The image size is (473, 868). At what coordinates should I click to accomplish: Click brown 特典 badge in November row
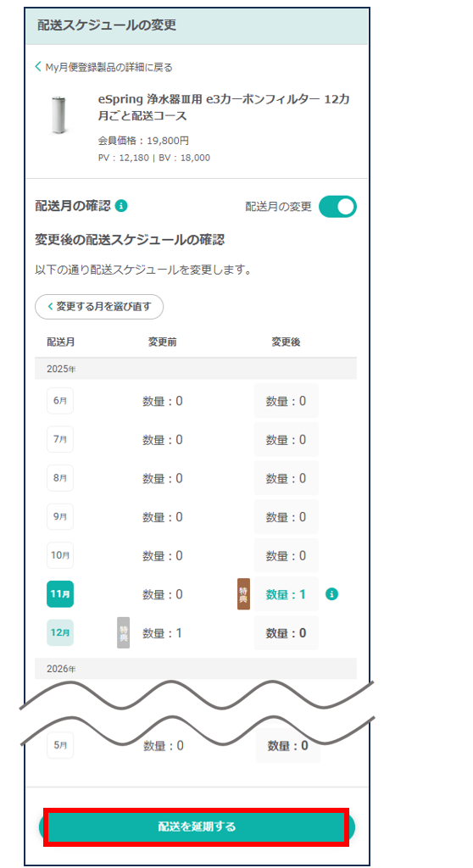pyautogui.click(x=243, y=594)
